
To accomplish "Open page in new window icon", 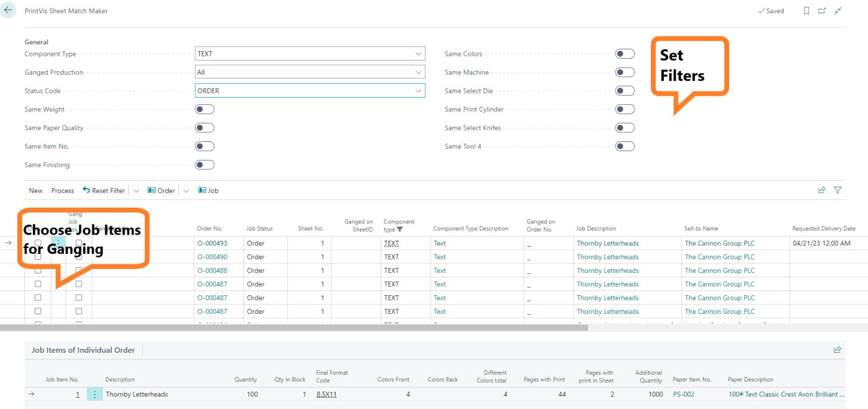I will 822,11.
